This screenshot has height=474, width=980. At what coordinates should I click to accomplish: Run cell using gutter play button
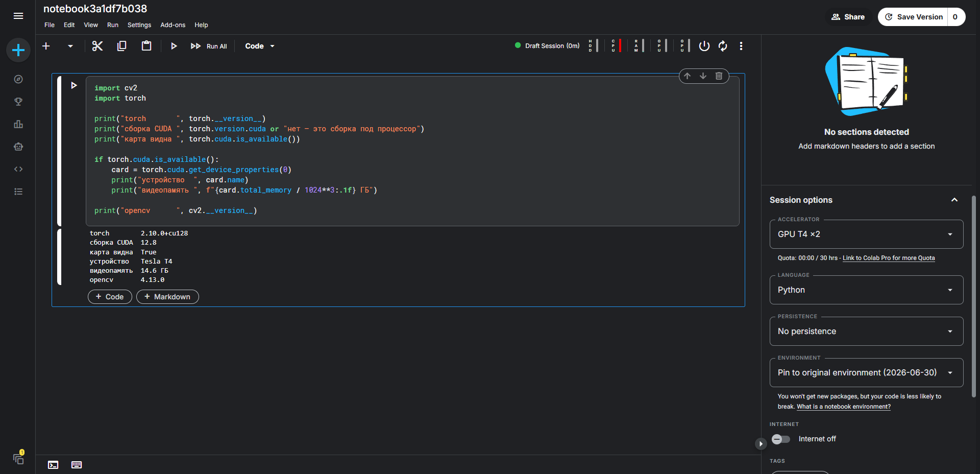[x=74, y=85]
